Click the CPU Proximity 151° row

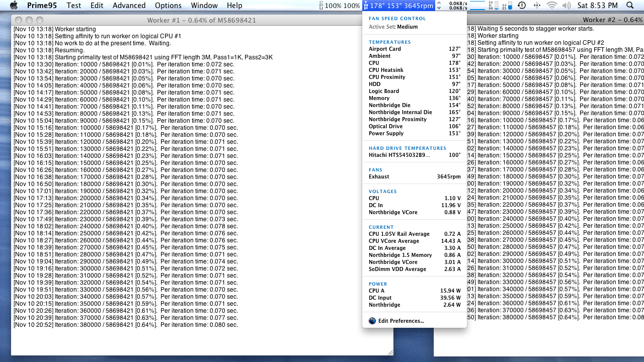tap(415, 77)
